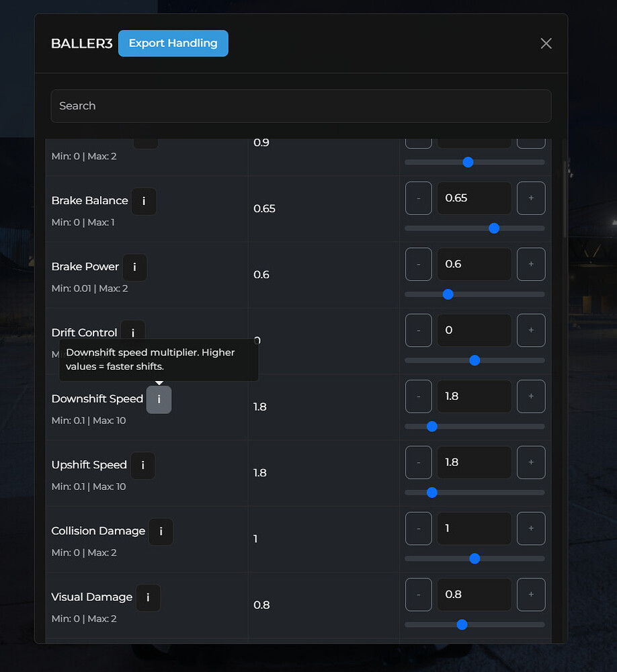Decrease Brake Power with minus stepper
Image resolution: width=617 pixels, height=672 pixels.
[418, 263]
